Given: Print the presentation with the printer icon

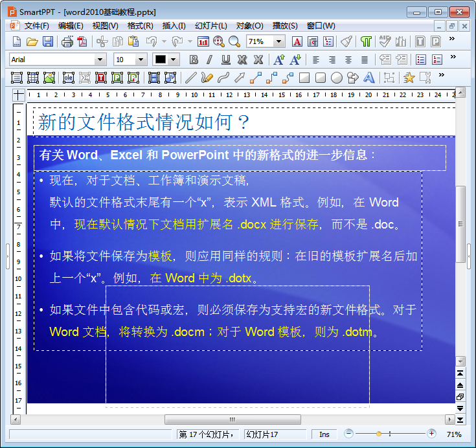Looking at the screenshot, I should point(67,41).
